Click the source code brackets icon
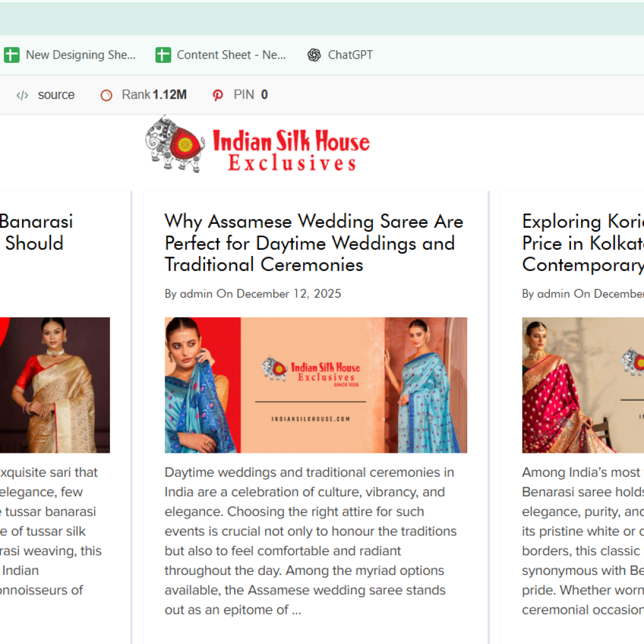644x644 pixels. tap(22, 95)
